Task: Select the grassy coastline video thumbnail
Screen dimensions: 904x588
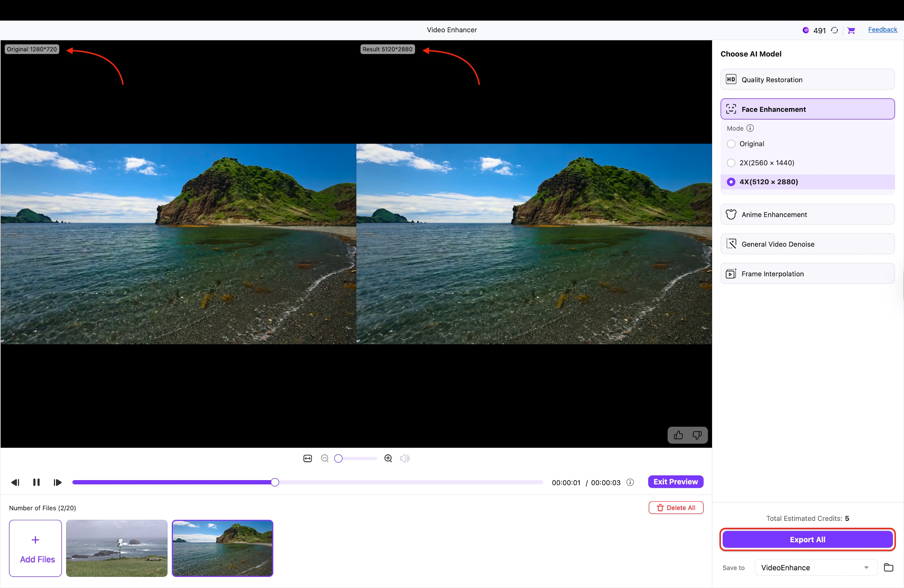Action: 116,548
